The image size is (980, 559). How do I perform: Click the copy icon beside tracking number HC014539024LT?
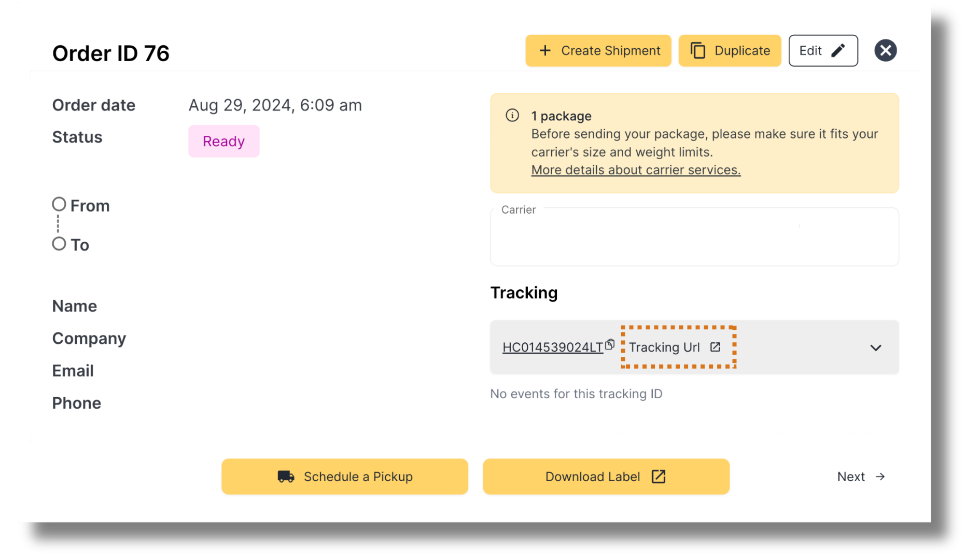[610, 344]
